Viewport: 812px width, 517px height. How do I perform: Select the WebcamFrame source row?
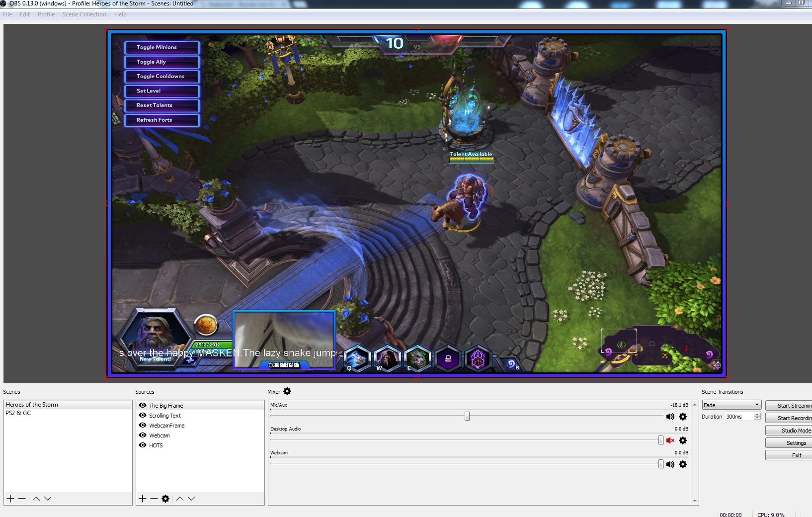(x=200, y=426)
